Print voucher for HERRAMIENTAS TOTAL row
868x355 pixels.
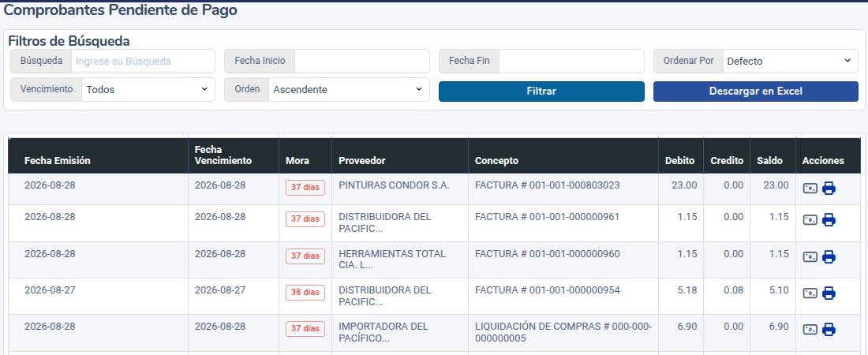pyautogui.click(x=829, y=257)
